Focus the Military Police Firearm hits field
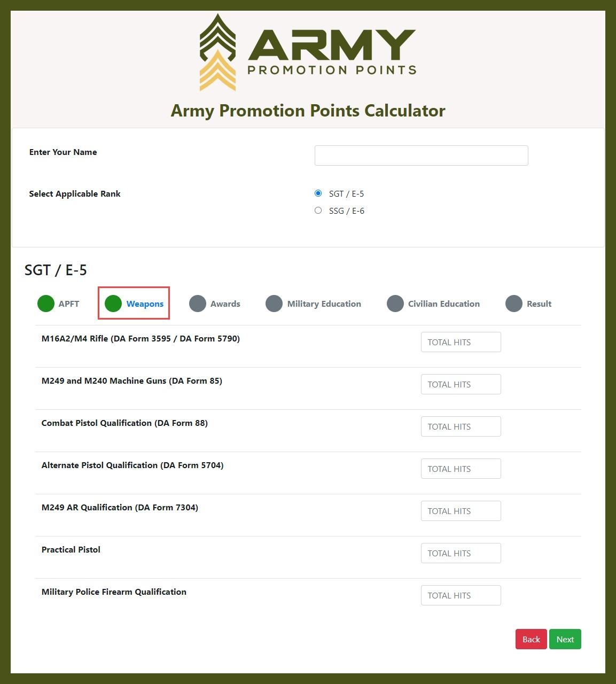Screen dimensions: 616x684 point(461,595)
